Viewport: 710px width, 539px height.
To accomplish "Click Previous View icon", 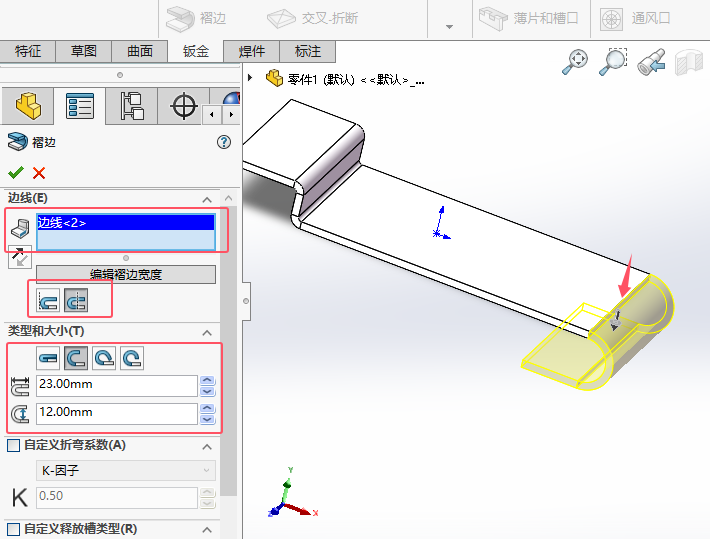I will (x=651, y=62).
